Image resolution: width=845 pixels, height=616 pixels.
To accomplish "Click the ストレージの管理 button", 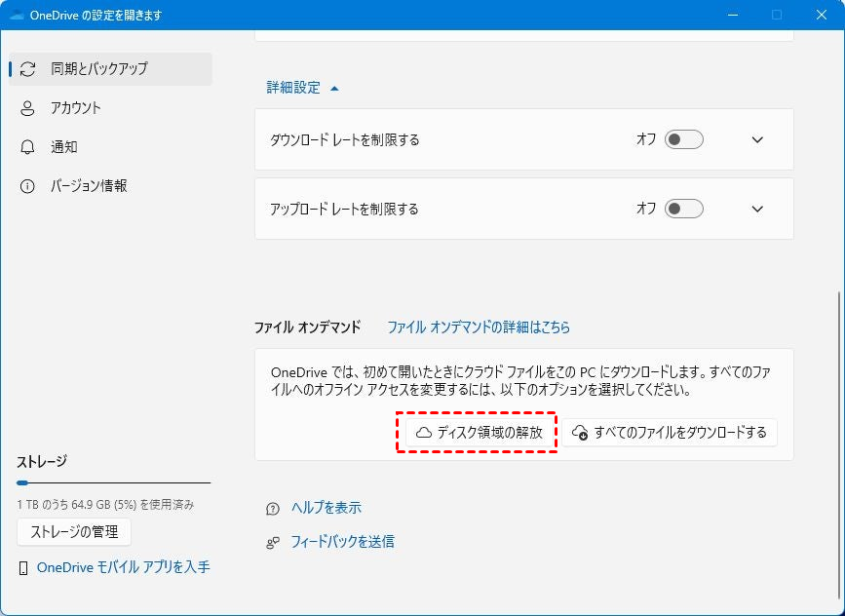I will pos(74,532).
